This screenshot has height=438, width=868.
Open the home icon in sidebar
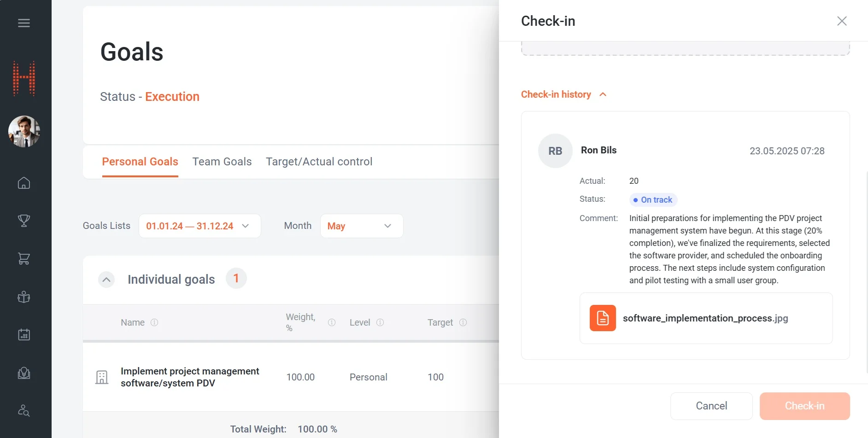(x=24, y=183)
